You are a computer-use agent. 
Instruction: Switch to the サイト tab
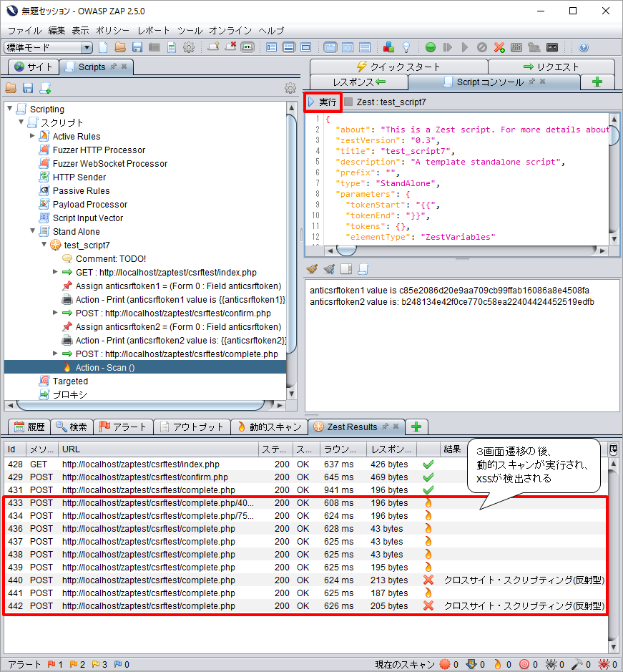point(34,67)
